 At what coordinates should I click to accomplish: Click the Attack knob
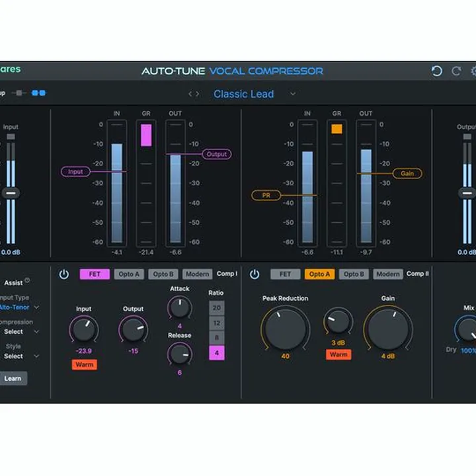click(180, 307)
